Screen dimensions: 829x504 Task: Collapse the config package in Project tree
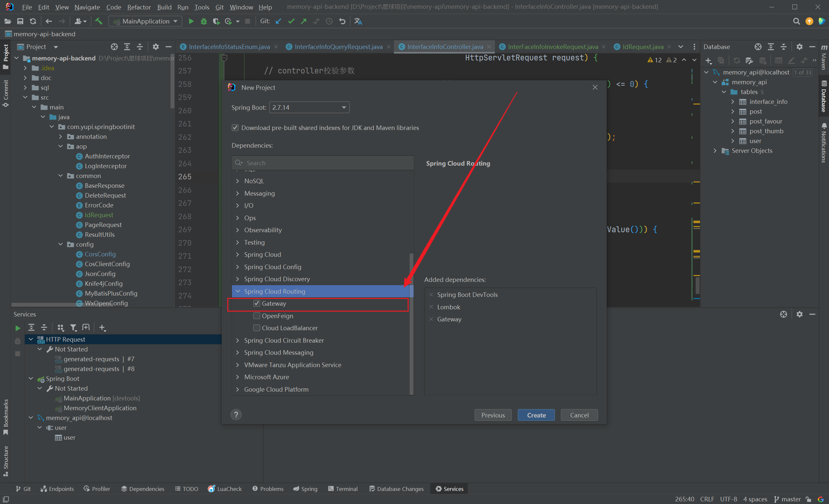click(x=60, y=245)
